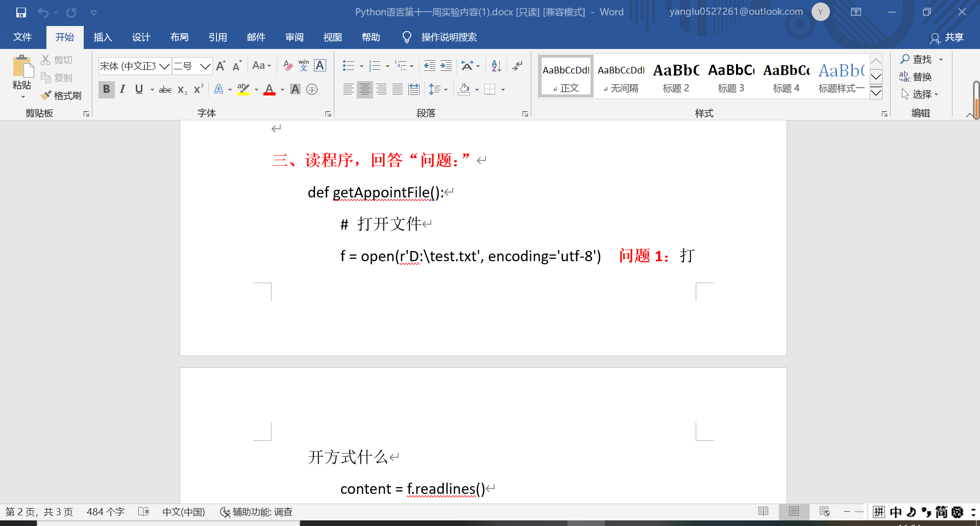This screenshot has height=526, width=980.
Task: Redo the previous action
Action: 71,12
